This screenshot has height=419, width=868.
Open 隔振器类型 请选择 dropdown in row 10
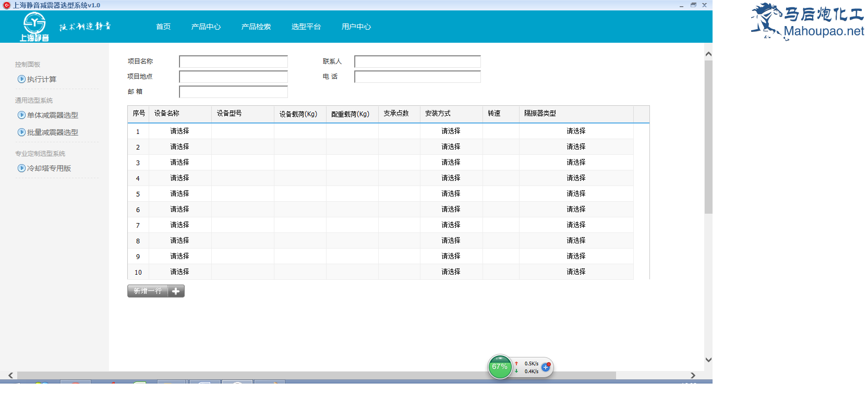(576, 272)
